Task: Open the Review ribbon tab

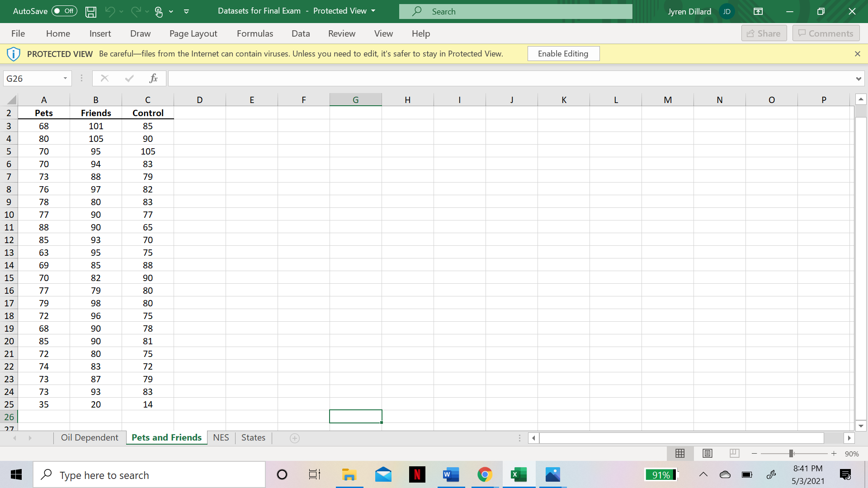Action: 342,33
